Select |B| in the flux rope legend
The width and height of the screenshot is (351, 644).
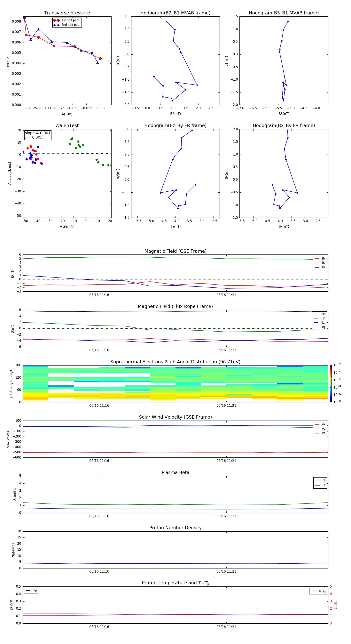pos(320,327)
